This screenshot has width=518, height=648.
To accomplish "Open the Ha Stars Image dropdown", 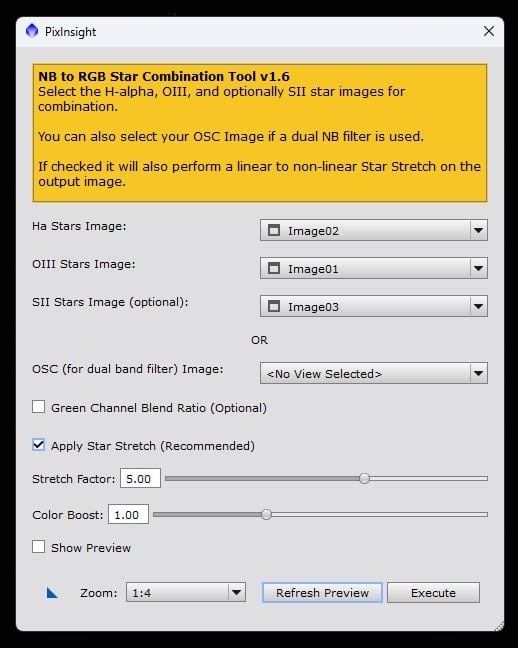I will pos(374,230).
